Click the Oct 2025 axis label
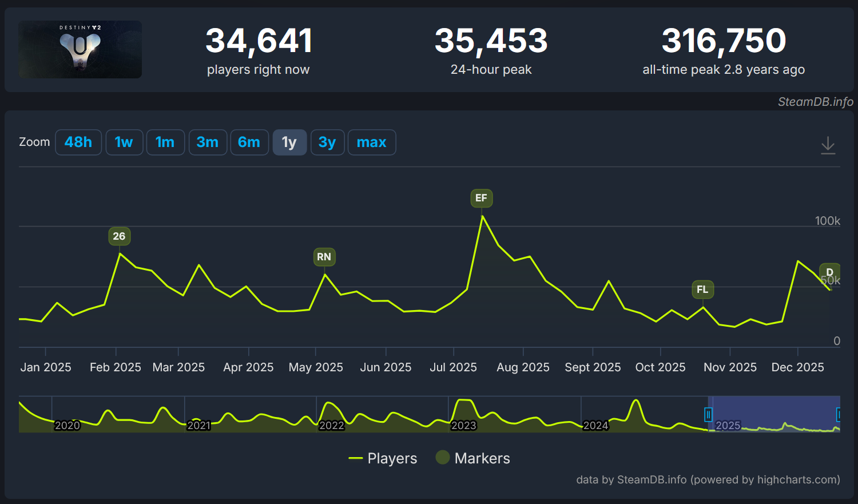The width and height of the screenshot is (858, 504). click(x=661, y=367)
